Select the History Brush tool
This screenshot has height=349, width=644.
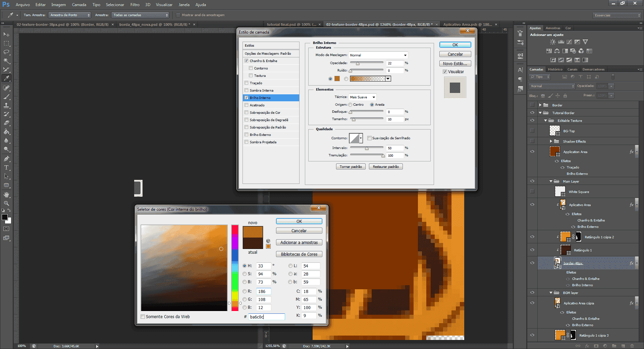coord(6,114)
